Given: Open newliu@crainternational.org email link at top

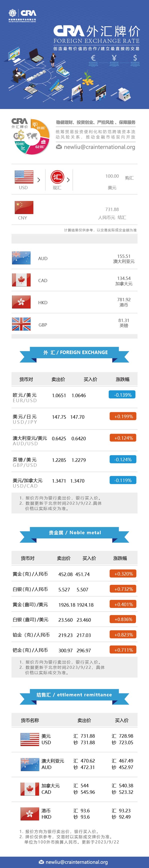Looking at the screenshot, I should tap(99, 147).
